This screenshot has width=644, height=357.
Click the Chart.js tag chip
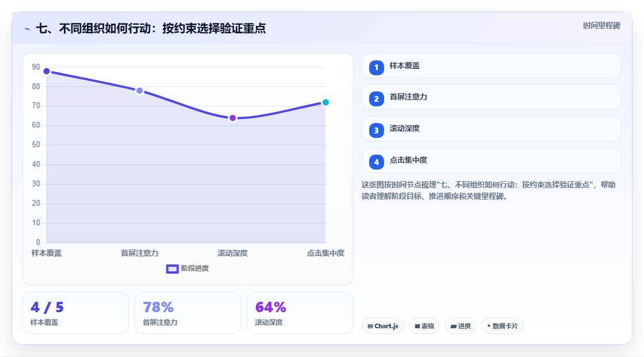point(383,326)
